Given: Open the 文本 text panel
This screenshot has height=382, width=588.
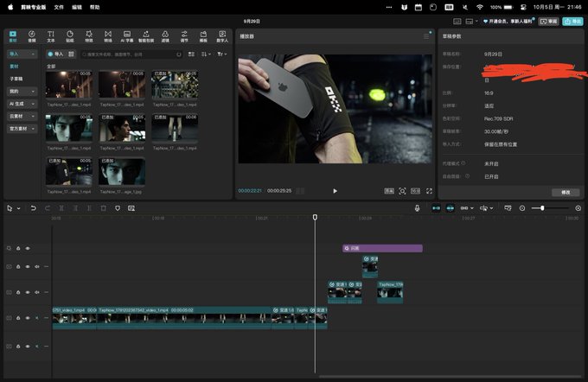Looking at the screenshot, I should (x=51, y=36).
